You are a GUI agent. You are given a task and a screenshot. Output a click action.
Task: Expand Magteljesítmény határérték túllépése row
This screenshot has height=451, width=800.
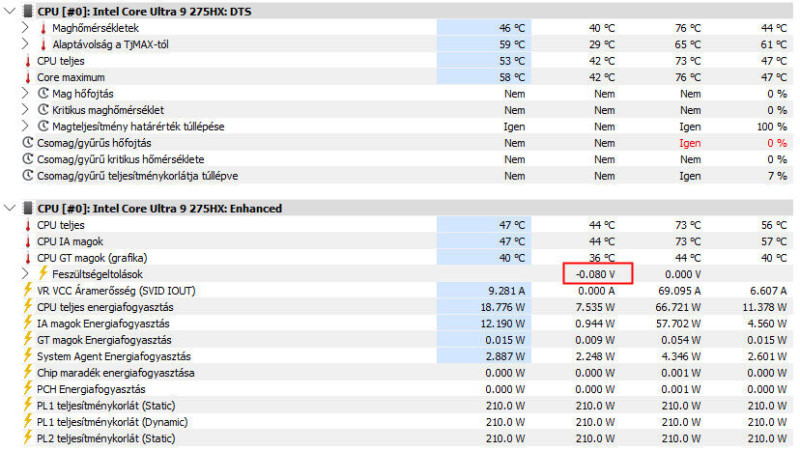[x=25, y=126]
